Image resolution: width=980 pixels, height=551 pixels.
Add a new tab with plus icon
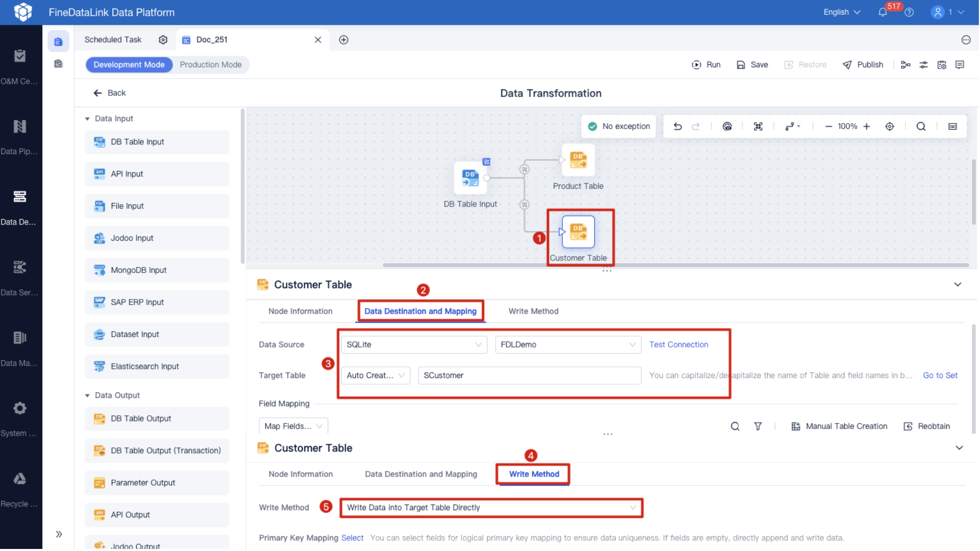tap(344, 40)
